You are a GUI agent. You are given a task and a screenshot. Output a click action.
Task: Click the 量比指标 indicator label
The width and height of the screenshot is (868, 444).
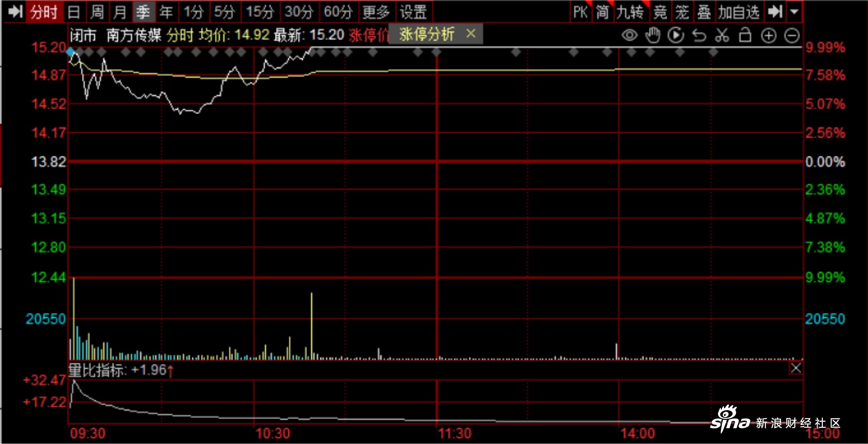(x=98, y=370)
